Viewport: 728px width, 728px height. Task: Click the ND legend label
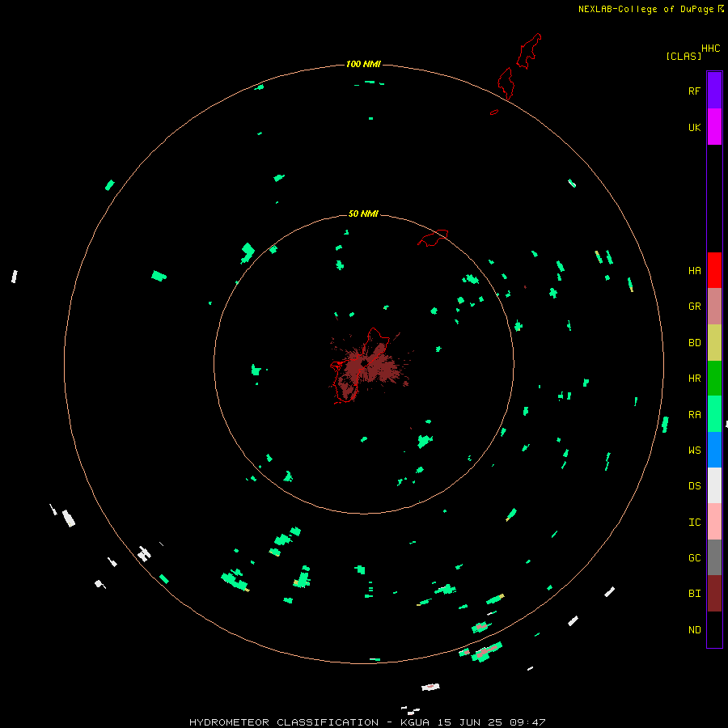[x=694, y=630]
